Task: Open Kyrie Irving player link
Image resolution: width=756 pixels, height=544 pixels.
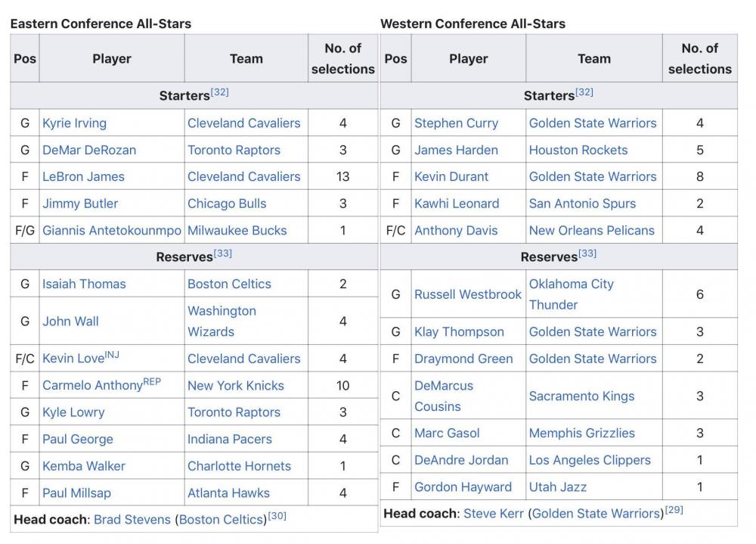Action: click(74, 123)
